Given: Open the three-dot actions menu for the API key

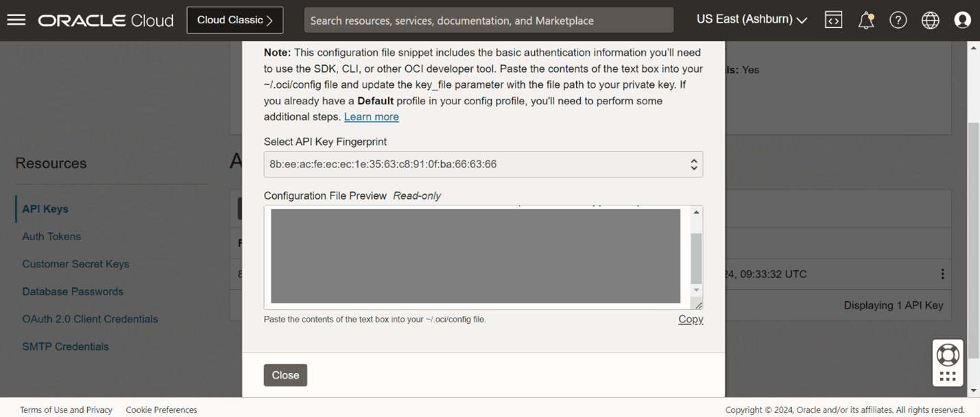Looking at the screenshot, I should coord(942,274).
